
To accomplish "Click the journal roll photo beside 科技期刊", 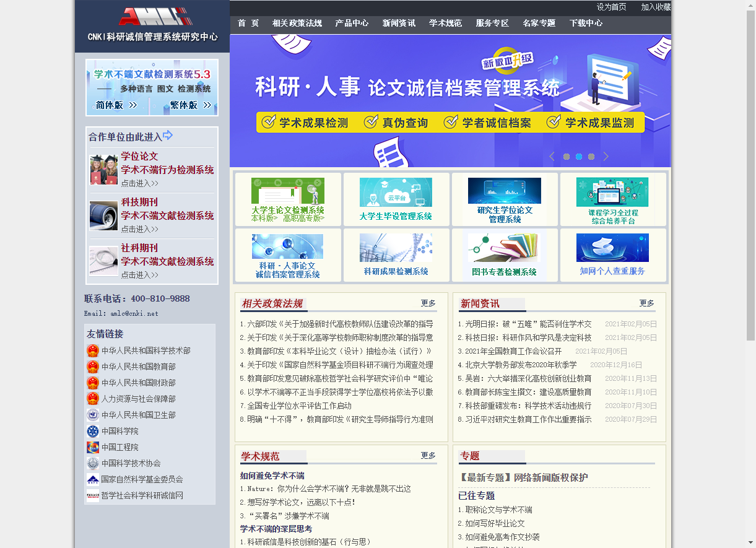I will [x=103, y=215].
